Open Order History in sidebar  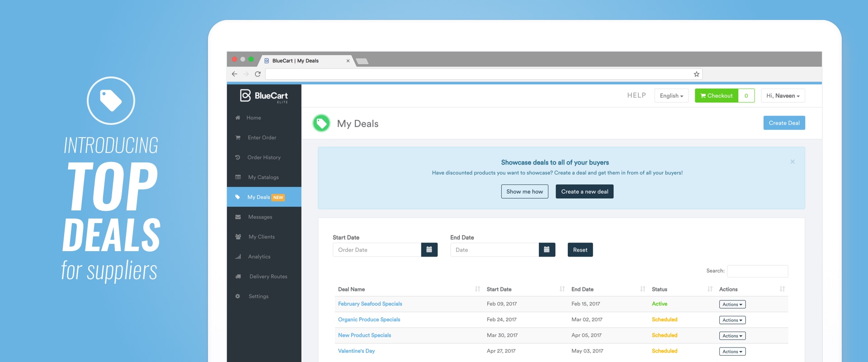264,157
